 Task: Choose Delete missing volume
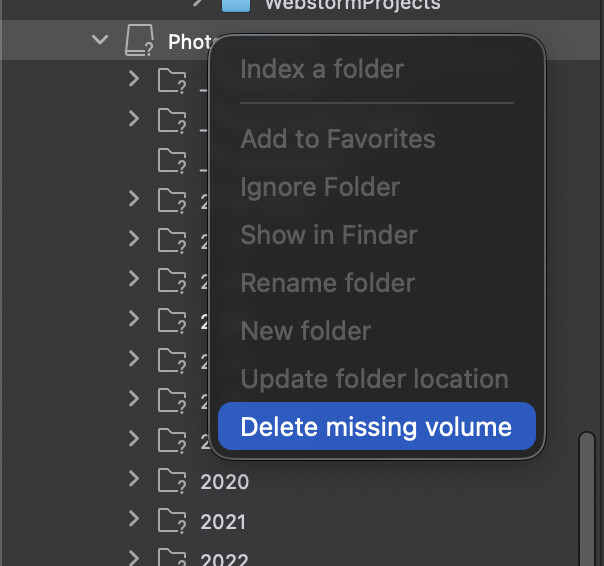(x=377, y=426)
